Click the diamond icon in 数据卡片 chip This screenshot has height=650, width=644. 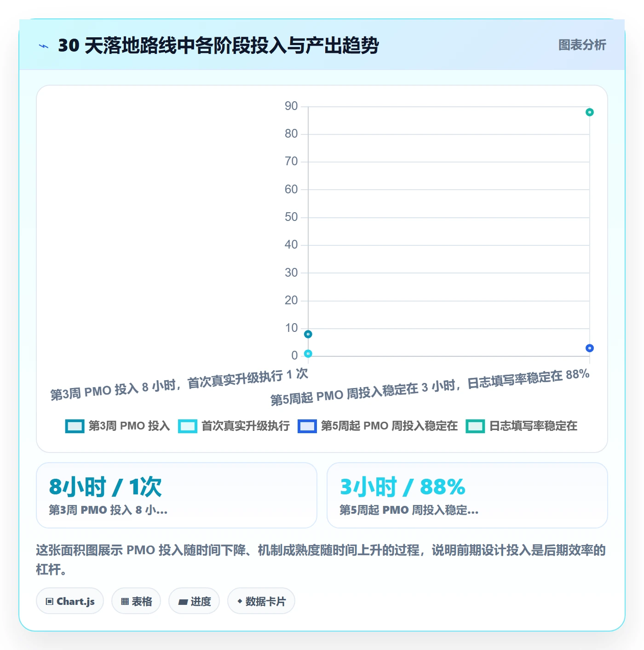point(240,601)
